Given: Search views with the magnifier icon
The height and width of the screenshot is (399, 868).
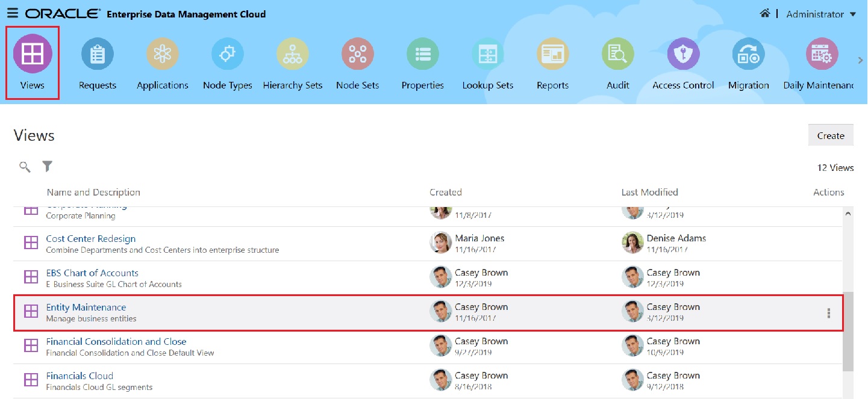Looking at the screenshot, I should pyautogui.click(x=25, y=167).
